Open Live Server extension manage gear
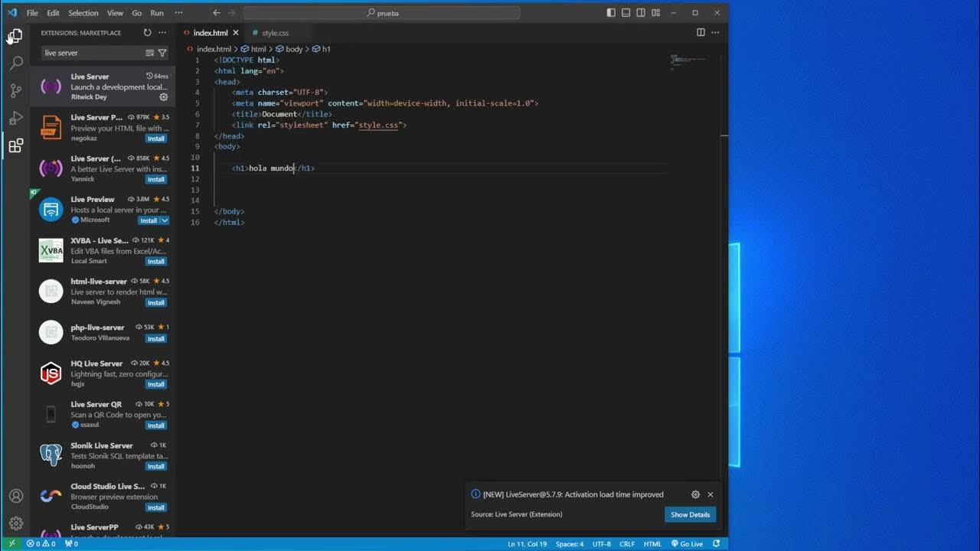Screen dimensions: 980x551 pyautogui.click(x=163, y=97)
